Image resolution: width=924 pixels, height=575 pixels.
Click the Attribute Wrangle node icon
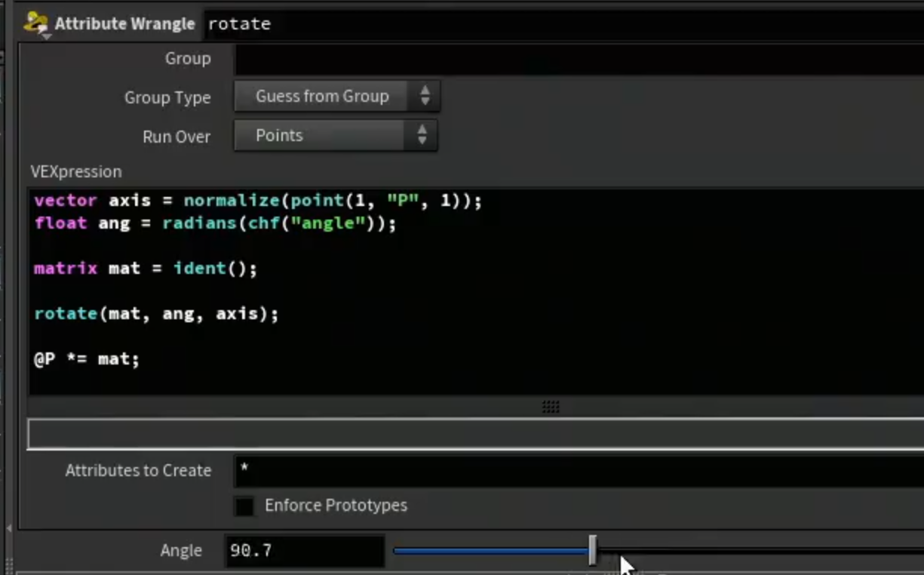click(x=35, y=24)
